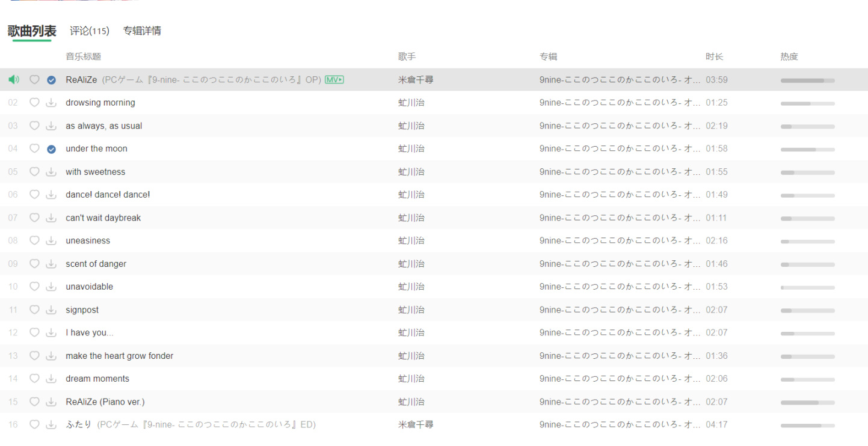Like the ふたり ED track
Screen dimensions: 868x446
pos(34,424)
